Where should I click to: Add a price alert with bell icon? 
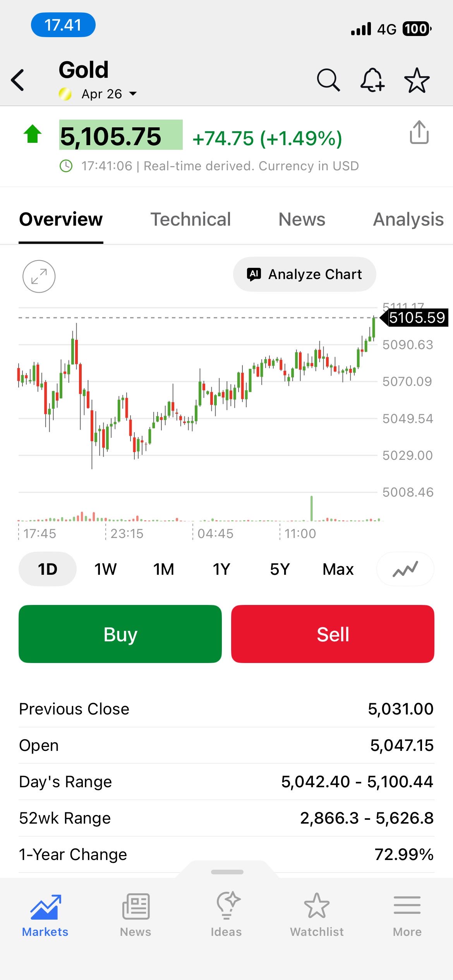(372, 80)
